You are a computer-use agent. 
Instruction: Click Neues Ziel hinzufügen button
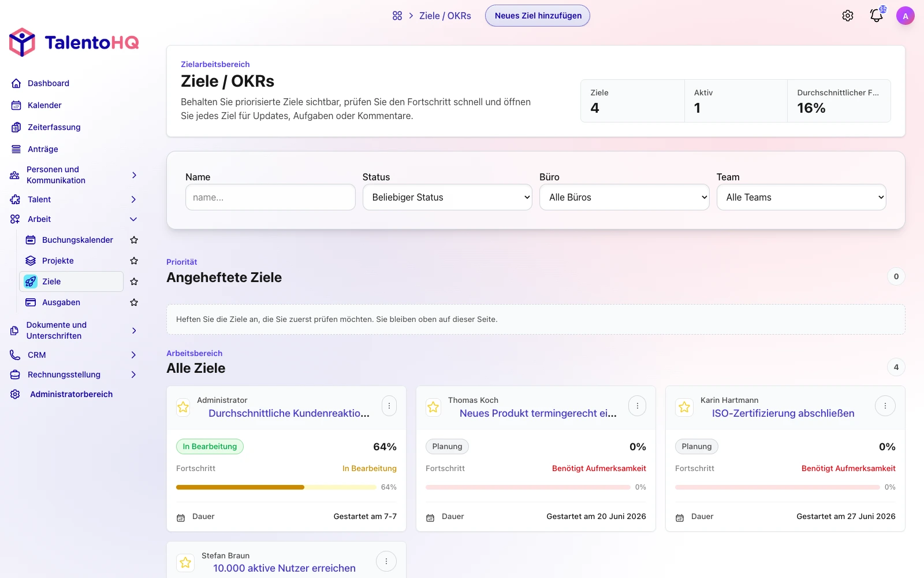(x=538, y=16)
